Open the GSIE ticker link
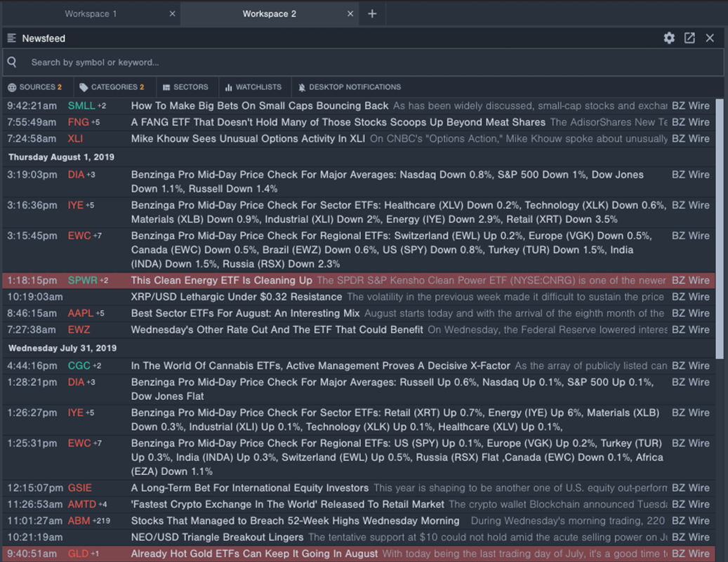Viewport: 728px width, 562px height. click(80, 488)
